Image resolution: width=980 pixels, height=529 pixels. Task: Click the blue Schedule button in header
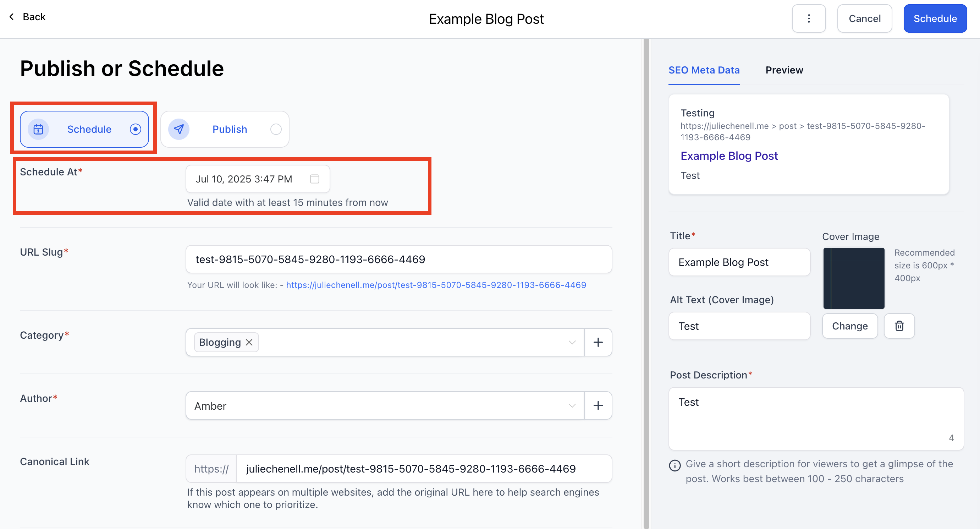[x=935, y=18]
